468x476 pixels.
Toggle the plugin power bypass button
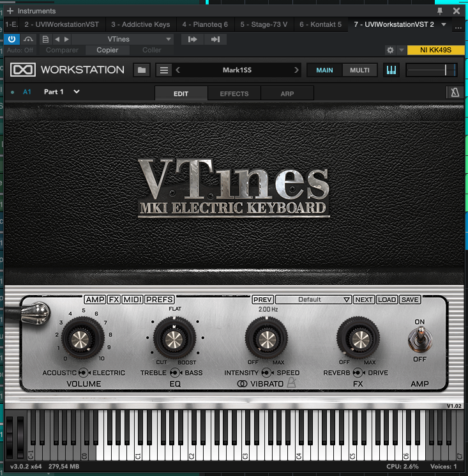(x=12, y=39)
